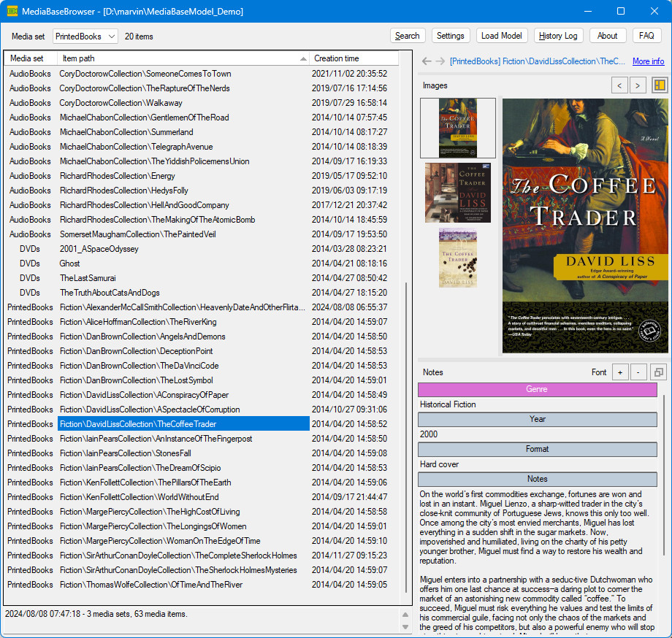672x638 pixels.
Task: Open the FAQ
Action: click(x=646, y=36)
